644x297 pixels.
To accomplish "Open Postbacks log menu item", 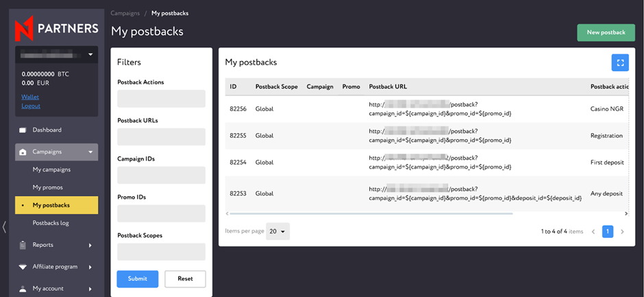I will (x=51, y=223).
